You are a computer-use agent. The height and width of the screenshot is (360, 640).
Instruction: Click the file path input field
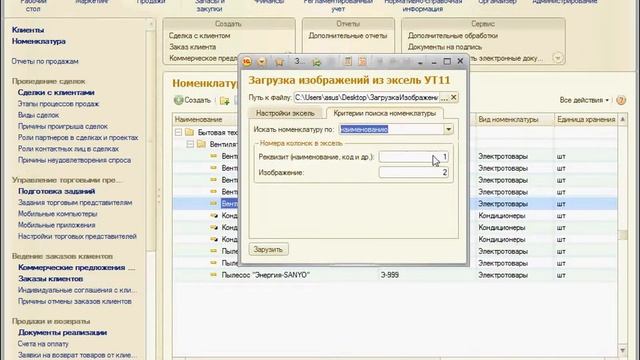367,98
